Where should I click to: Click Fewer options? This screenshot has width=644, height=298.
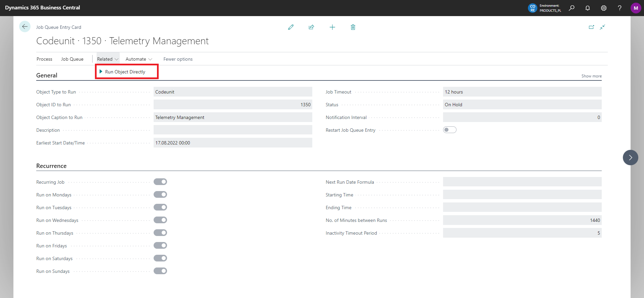pos(178,59)
